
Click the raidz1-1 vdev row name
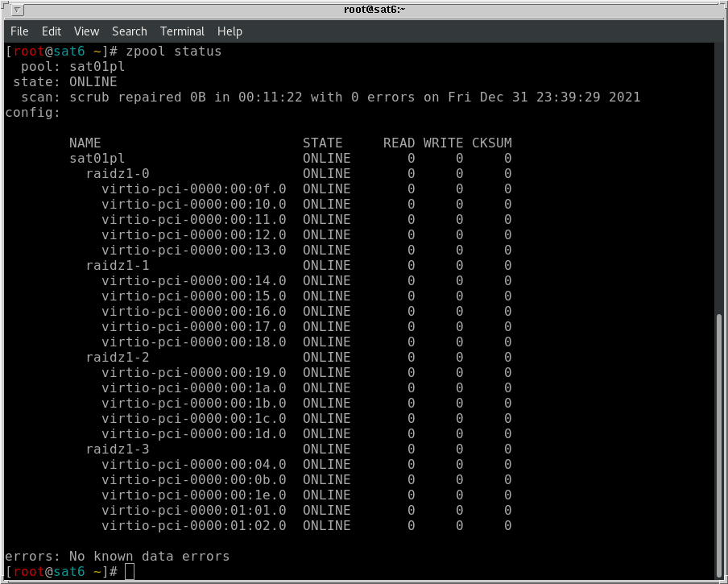(x=118, y=266)
